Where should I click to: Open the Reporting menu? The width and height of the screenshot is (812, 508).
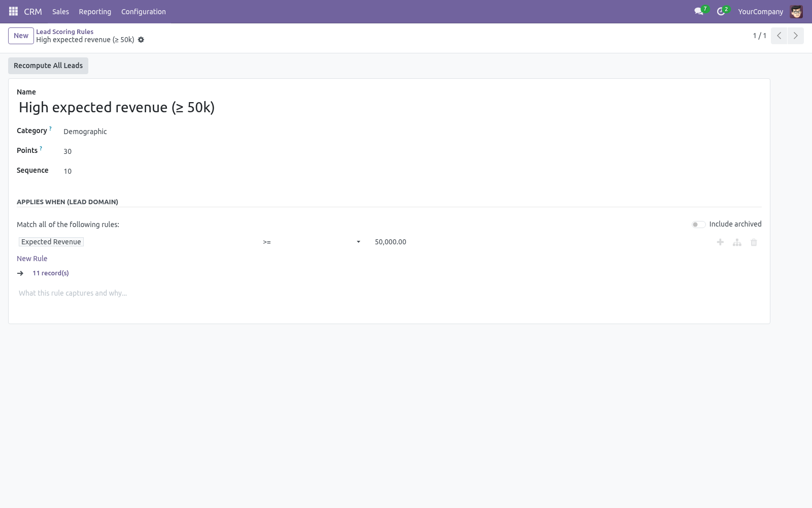95,11
